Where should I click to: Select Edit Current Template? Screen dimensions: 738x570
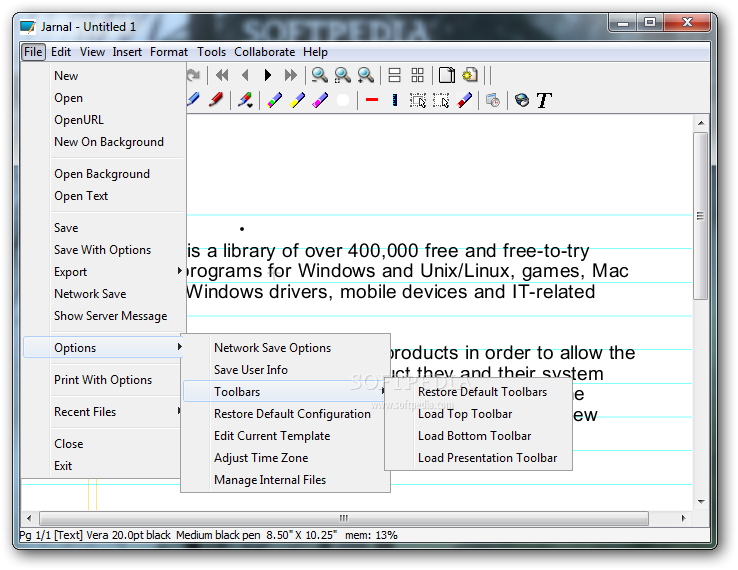point(285,436)
